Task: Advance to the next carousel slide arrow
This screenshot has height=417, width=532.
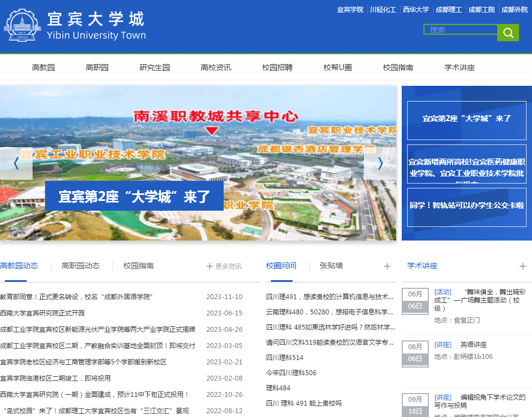Action: 380,163
